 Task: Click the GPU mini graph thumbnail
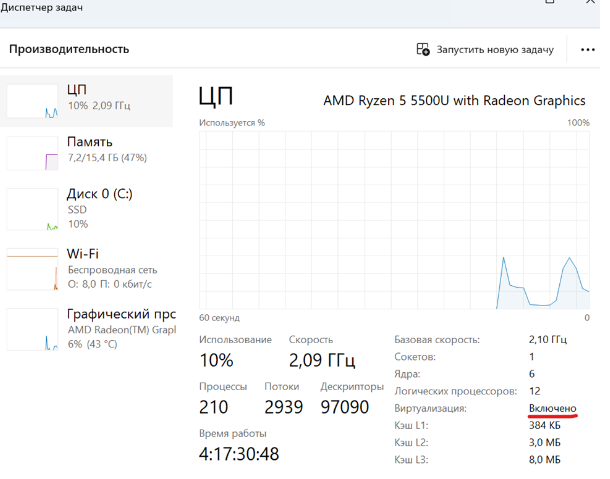(x=32, y=329)
